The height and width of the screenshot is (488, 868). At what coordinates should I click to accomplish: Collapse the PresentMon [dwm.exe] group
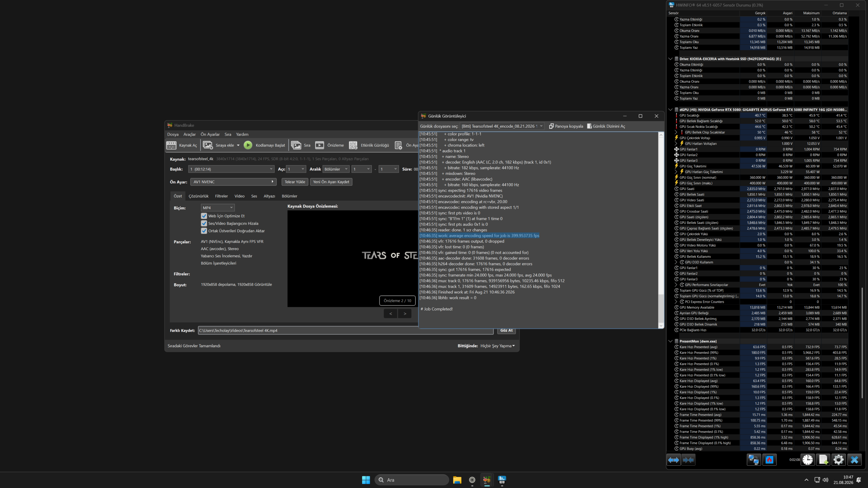670,341
